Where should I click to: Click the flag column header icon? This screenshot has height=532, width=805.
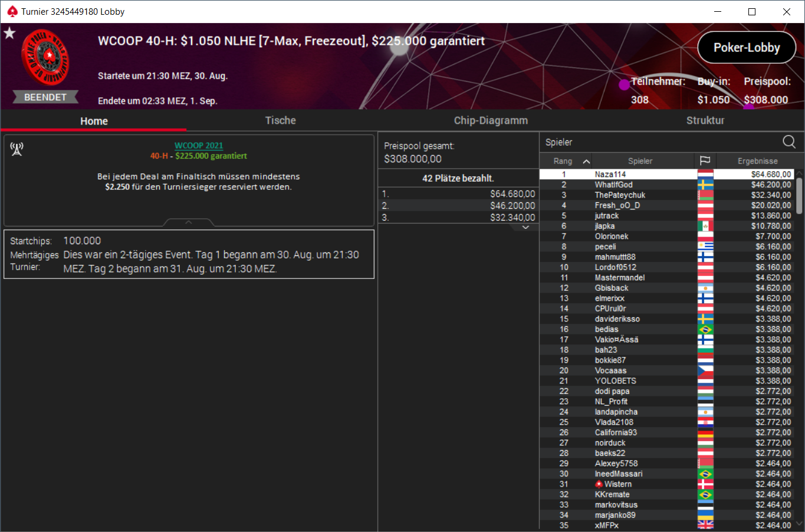click(705, 160)
